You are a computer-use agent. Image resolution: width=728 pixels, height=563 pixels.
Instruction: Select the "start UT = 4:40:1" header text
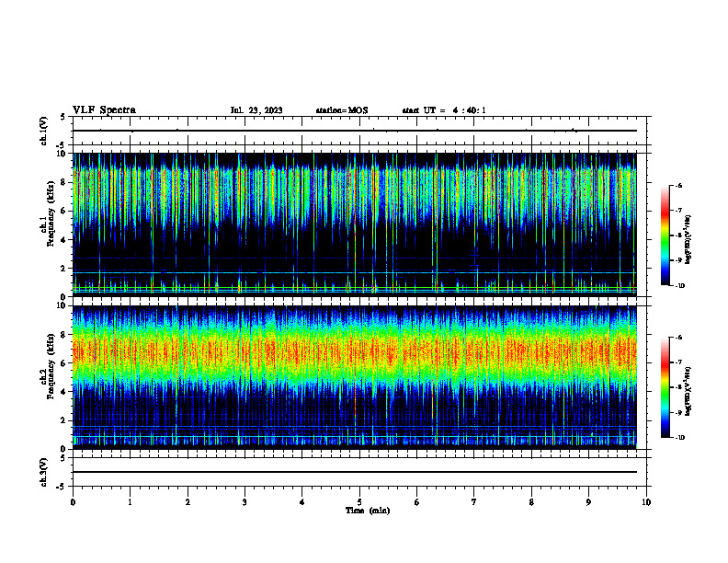[444, 110]
